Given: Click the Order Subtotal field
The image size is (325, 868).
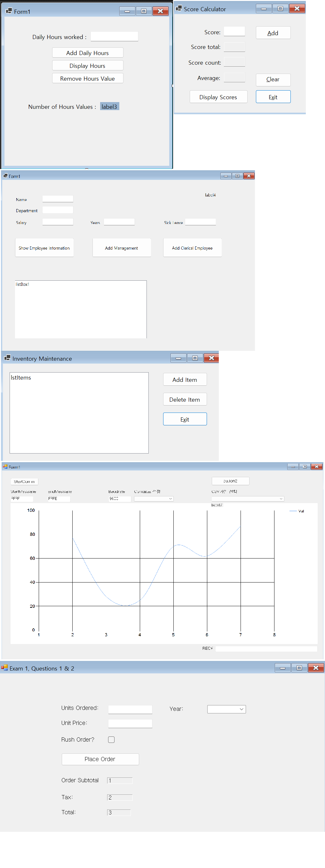Looking at the screenshot, I should pyautogui.click(x=120, y=780).
